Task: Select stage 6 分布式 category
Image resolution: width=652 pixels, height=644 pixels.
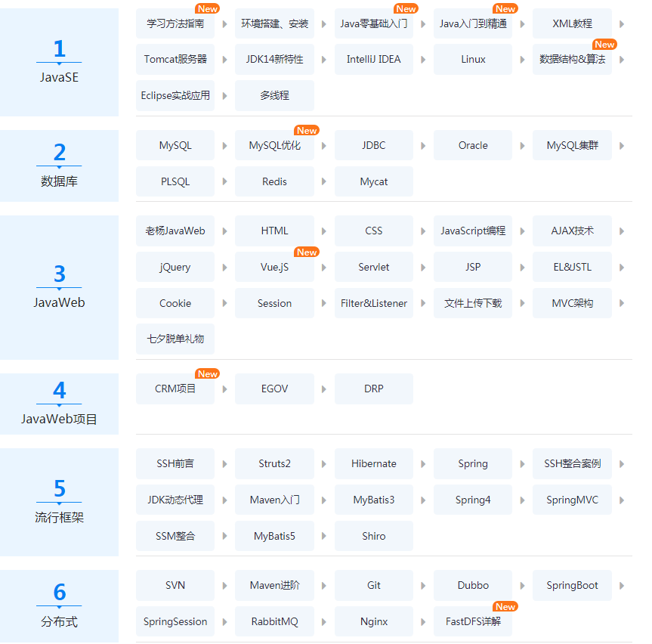Action: 59,606
